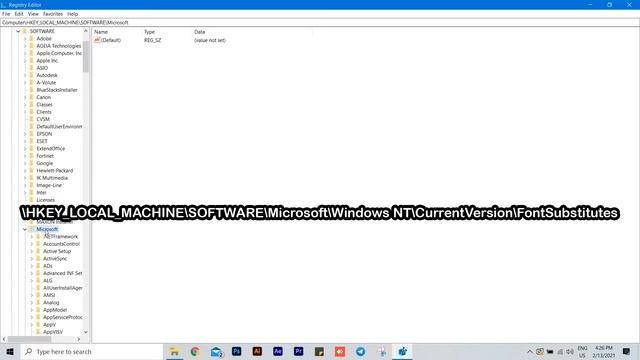Screen dimensions: 640x360
Task: Open the Mail app from the taskbar
Action: (216, 351)
